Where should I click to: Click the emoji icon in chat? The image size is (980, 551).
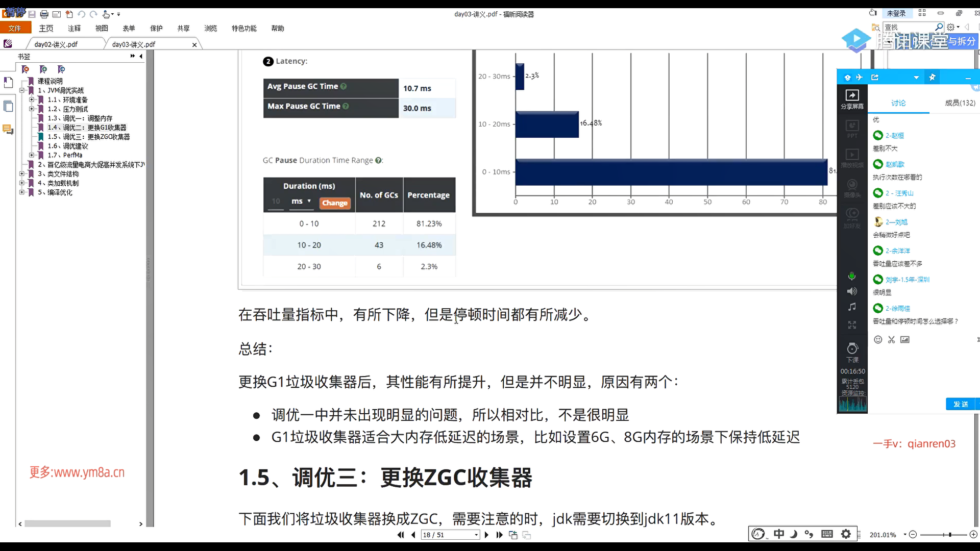coord(878,340)
